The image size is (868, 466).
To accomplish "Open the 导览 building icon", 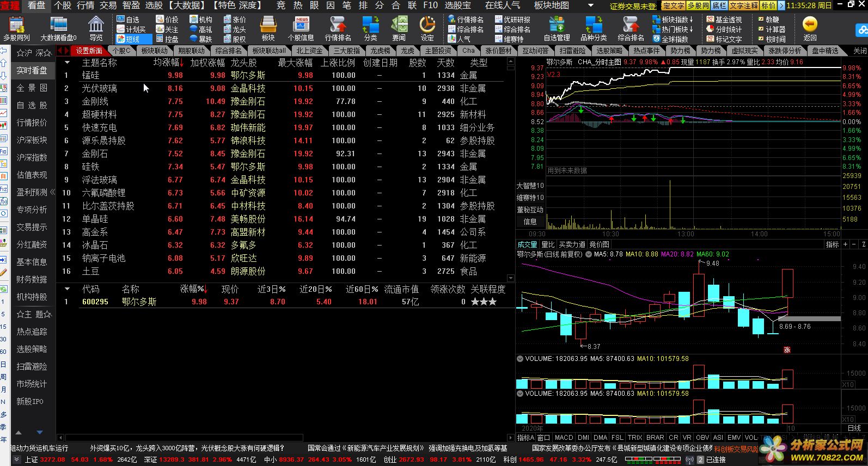I will pos(96,28).
